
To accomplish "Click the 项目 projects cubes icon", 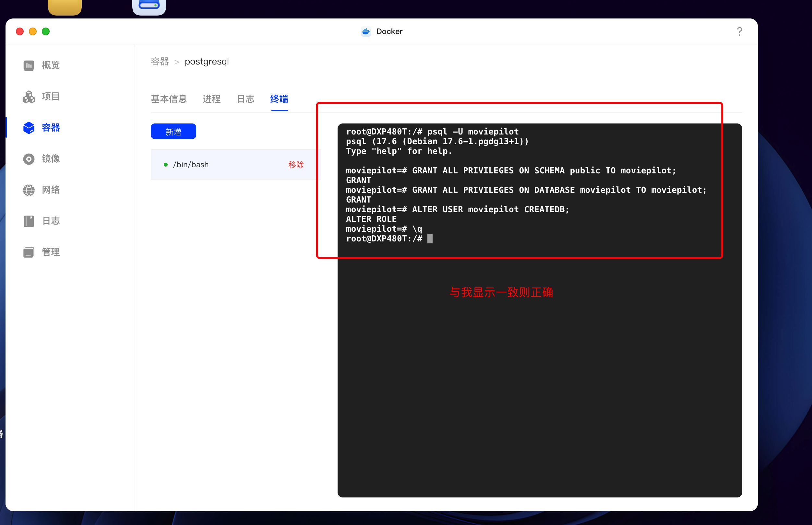I will (x=29, y=97).
